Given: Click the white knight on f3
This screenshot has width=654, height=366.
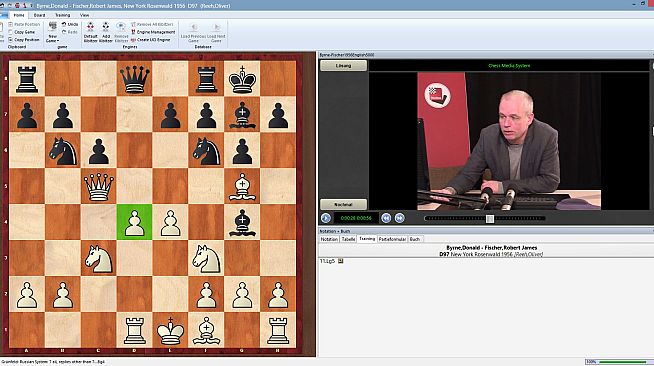Looking at the screenshot, I should (x=206, y=258).
